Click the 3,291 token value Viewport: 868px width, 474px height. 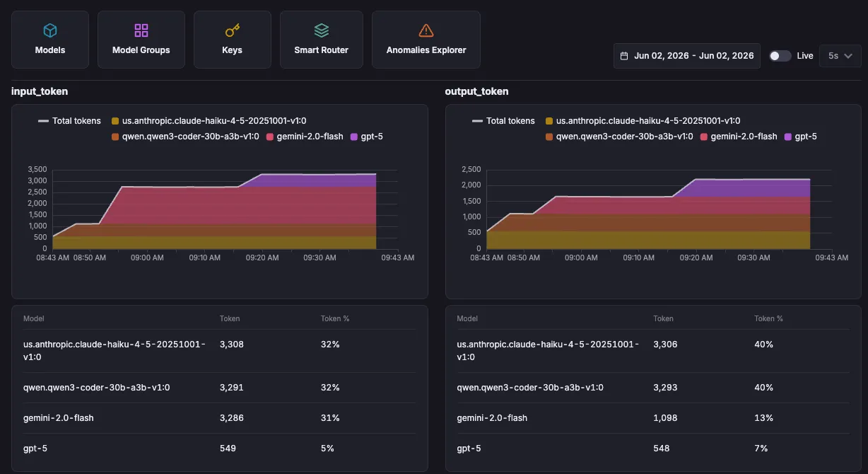pyautogui.click(x=232, y=388)
